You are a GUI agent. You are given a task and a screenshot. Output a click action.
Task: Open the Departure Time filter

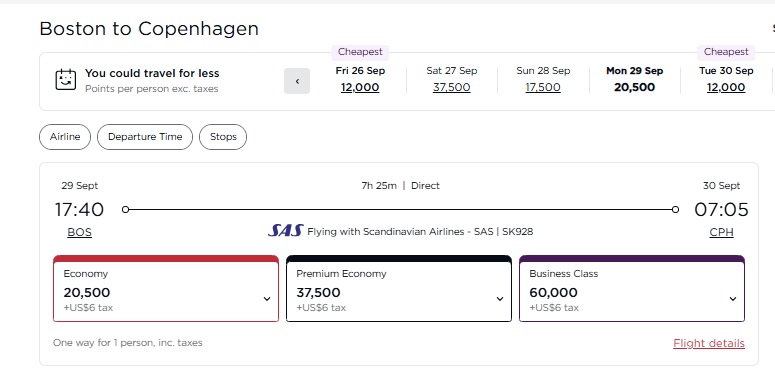(x=145, y=137)
